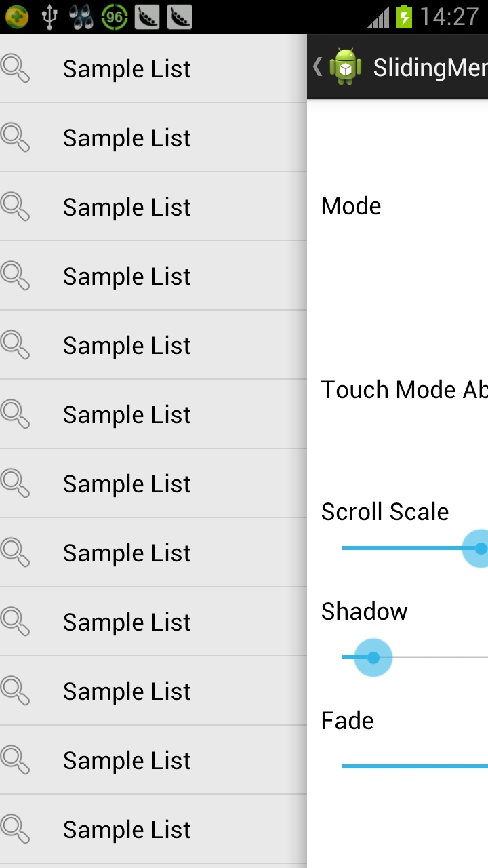Viewport: 488px width, 868px height.
Task: Tap the green plus status bar icon
Action: point(17,17)
